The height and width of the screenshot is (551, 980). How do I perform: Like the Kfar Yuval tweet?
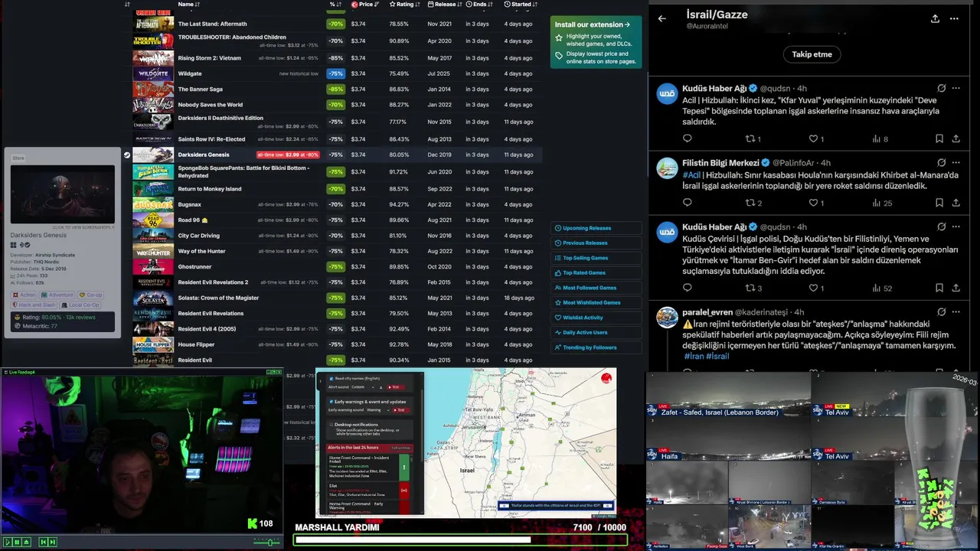(814, 139)
